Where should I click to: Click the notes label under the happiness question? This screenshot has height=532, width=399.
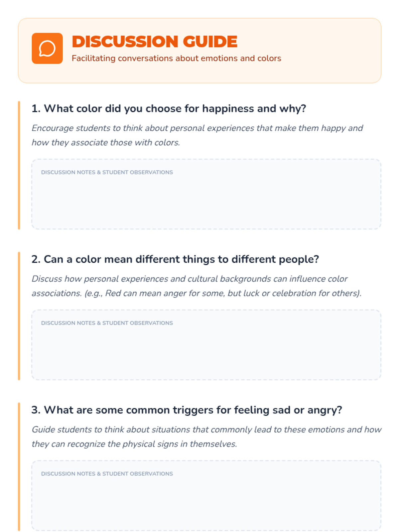(107, 172)
